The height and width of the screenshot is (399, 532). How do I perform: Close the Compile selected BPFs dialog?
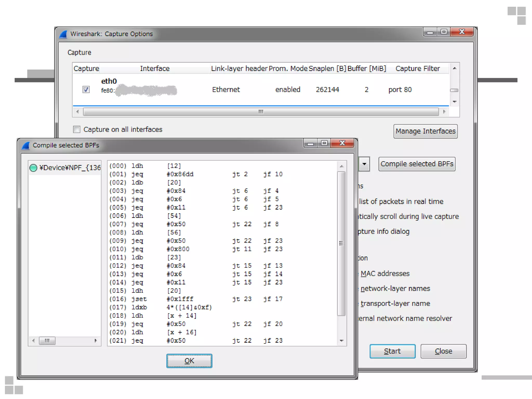coord(342,143)
